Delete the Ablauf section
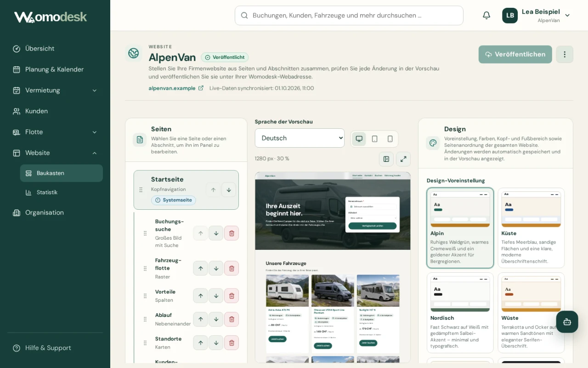This screenshot has height=368, width=588. 232,319
